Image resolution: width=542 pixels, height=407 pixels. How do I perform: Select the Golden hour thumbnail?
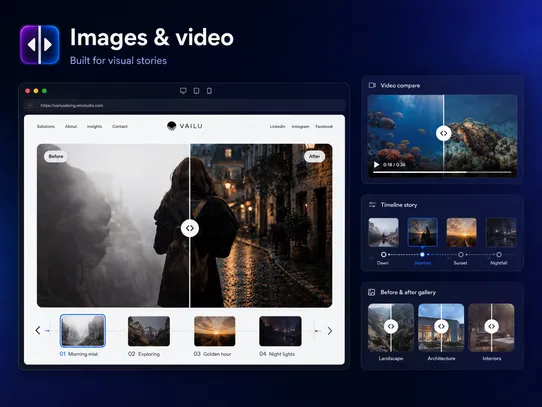coord(215,331)
